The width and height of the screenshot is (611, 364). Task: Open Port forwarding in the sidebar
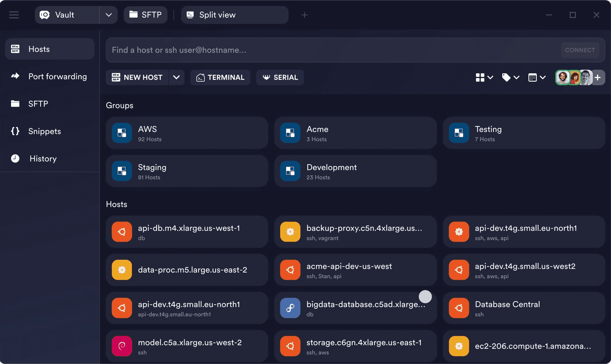pyautogui.click(x=57, y=77)
